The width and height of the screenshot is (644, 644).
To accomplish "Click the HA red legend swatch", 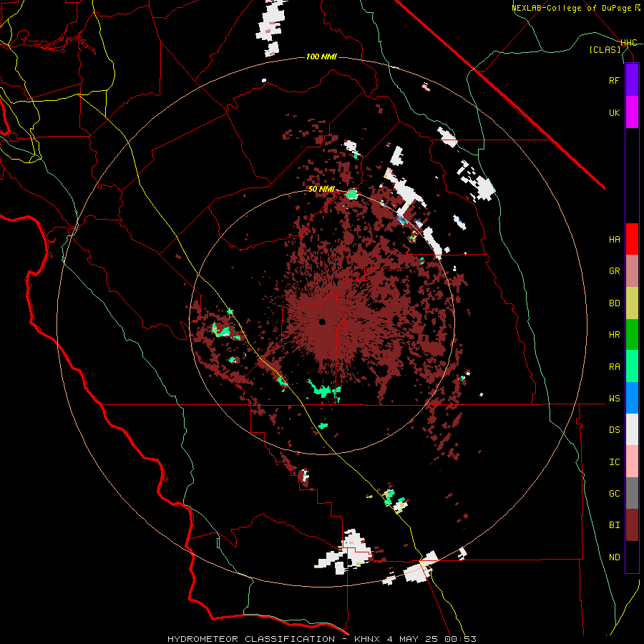I will pos(632,239).
